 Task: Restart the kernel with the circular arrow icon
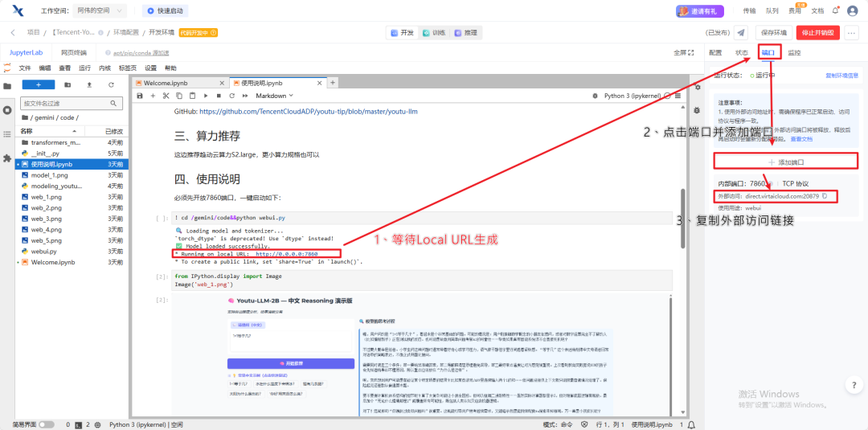pyautogui.click(x=232, y=96)
